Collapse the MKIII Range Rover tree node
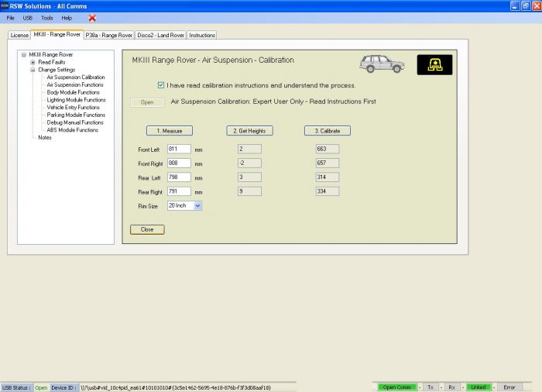Viewport: 542px width, 392px height. (x=24, y=55)
